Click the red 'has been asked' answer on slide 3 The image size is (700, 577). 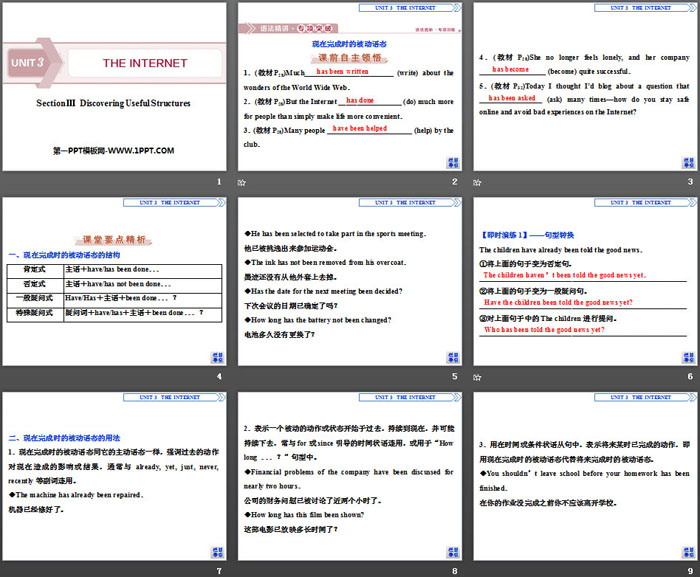pos(512,98)
